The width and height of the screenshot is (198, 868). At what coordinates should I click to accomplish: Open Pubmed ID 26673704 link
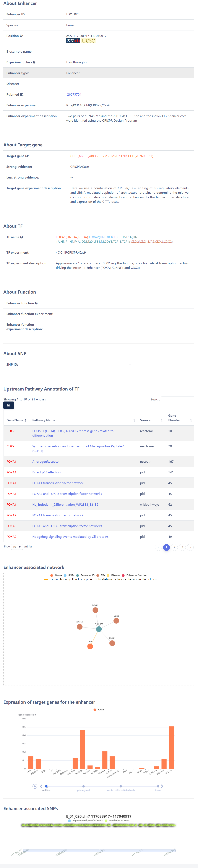[74, 95]
